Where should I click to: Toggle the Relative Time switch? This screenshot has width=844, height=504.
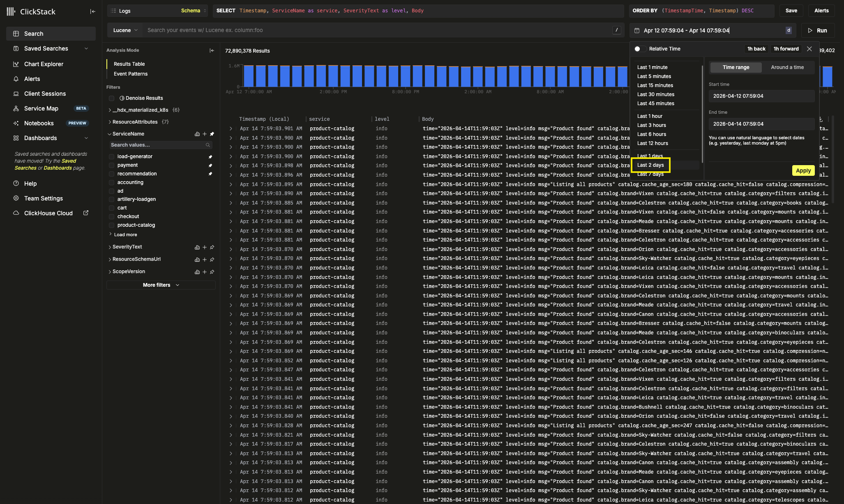[x=639, y=49]
